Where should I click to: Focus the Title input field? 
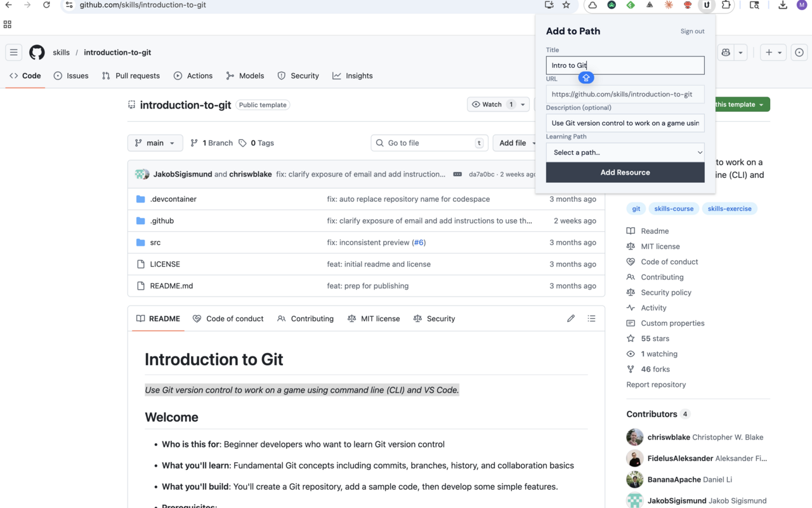pos(625,65)
